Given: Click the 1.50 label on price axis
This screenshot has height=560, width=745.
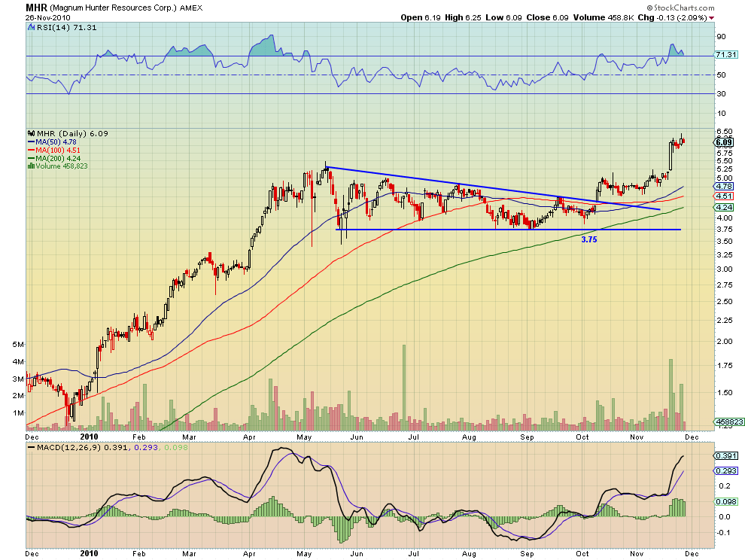Looking at the screenshot, I should [x=724, y=393].
